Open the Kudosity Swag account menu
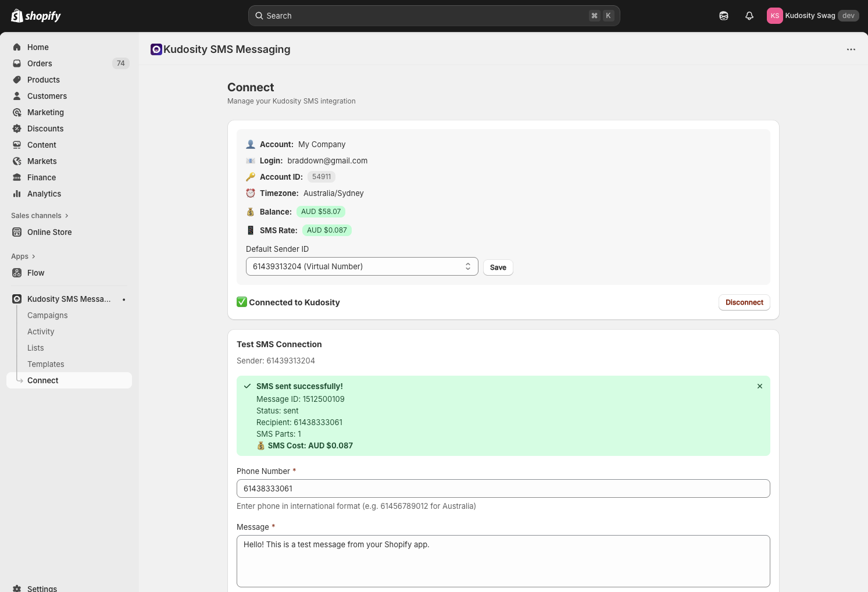This screenshot has width=868, height=592. (x=813, y=16)
